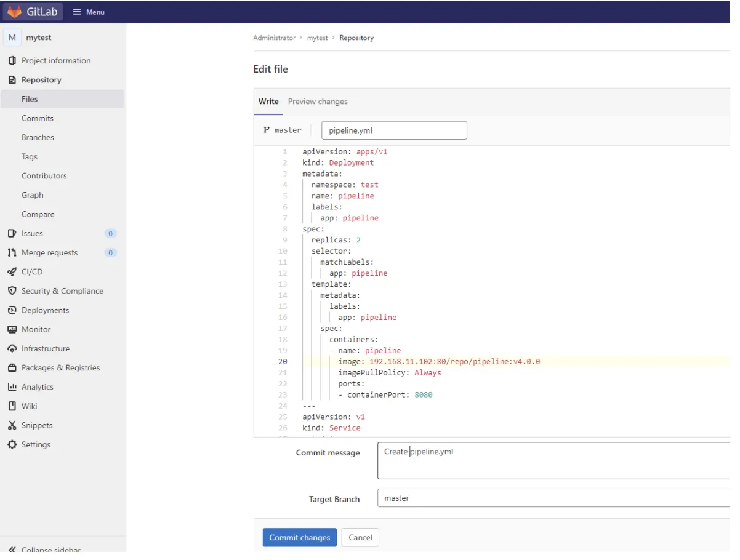Click the Issues icon in sidebar
The height and width of the screenshot is (560, 740).
12,233
